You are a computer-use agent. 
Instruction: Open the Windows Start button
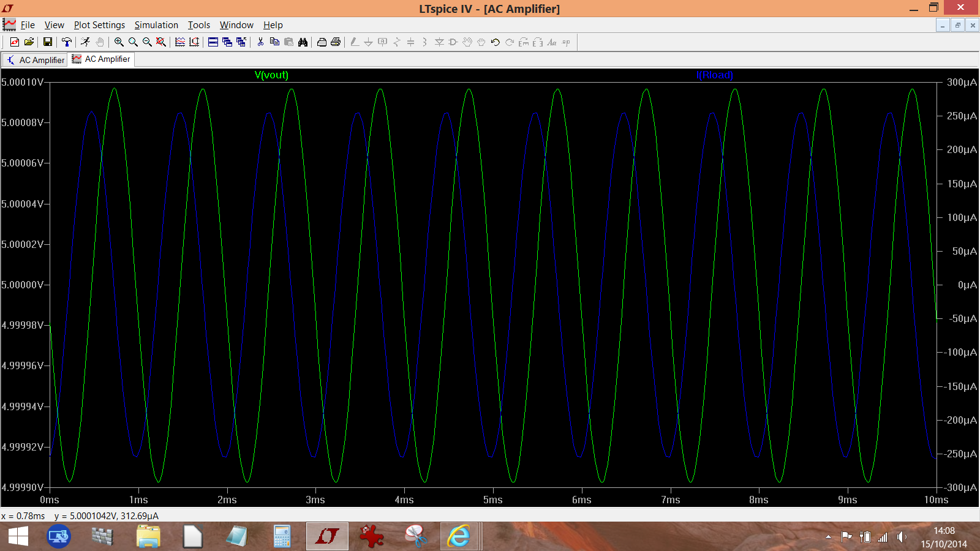[18, 537]
